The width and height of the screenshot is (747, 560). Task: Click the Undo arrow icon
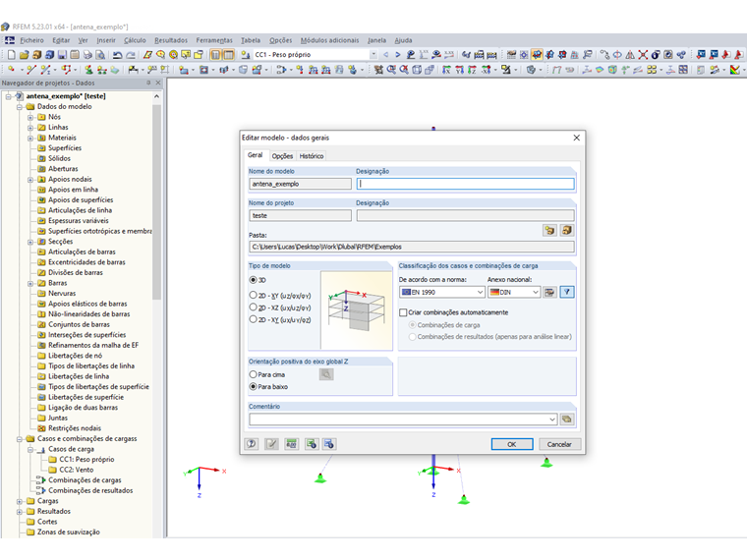point(118,55)
